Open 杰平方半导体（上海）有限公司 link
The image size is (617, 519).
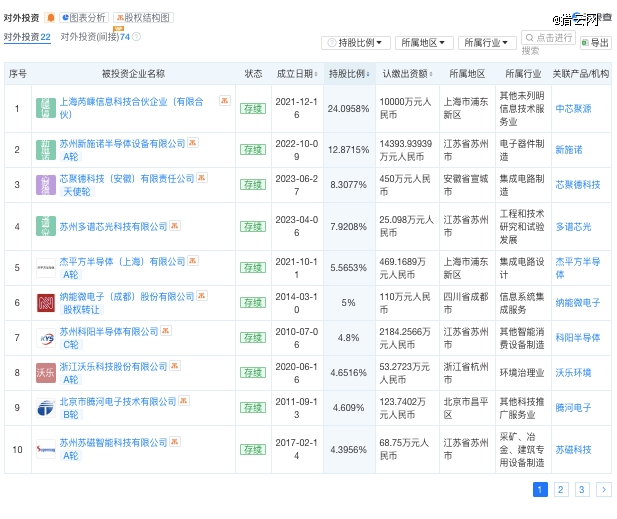pos(122,262)
